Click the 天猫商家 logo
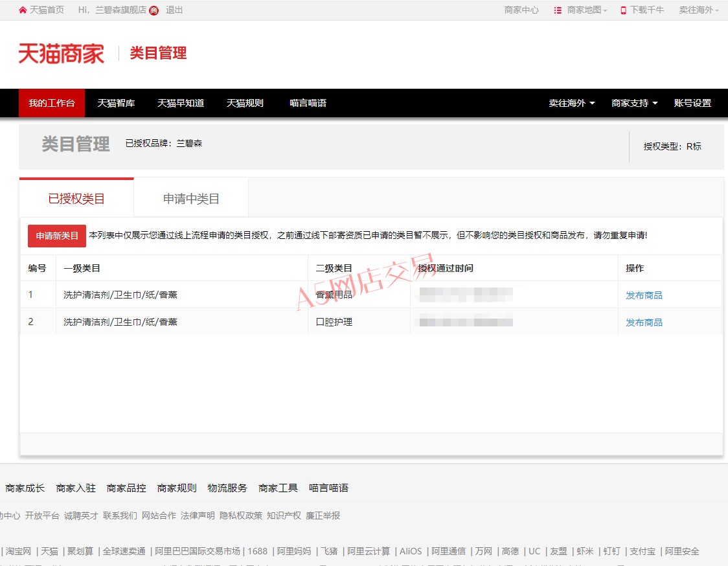This screenshot has height=566, width=728. [62, 53]
